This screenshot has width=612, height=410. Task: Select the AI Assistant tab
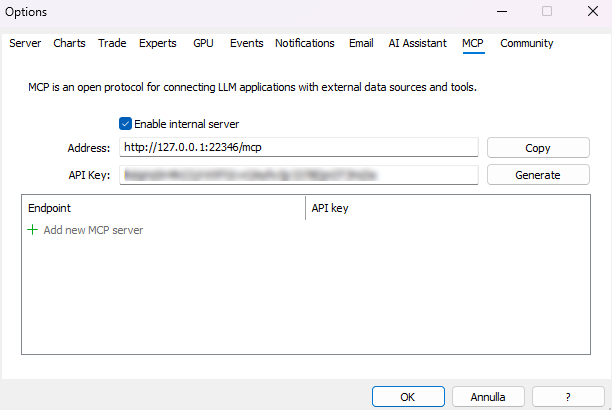pyautogui.click(x=417, y=43)
